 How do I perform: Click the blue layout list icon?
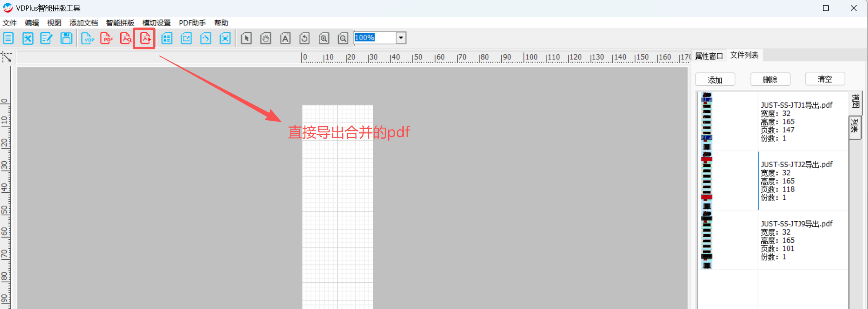click(x=167, y=38)
